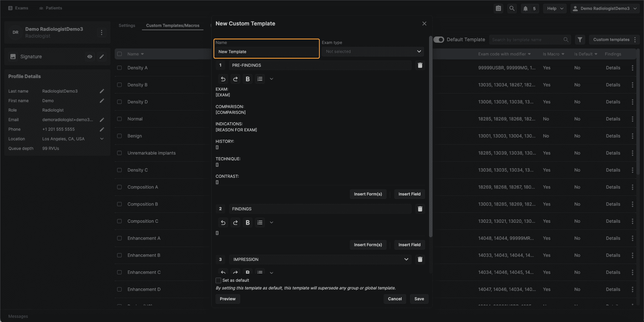Click the filter funnel icon
This screenshot has width=644, height=322.
coord(580,40)
